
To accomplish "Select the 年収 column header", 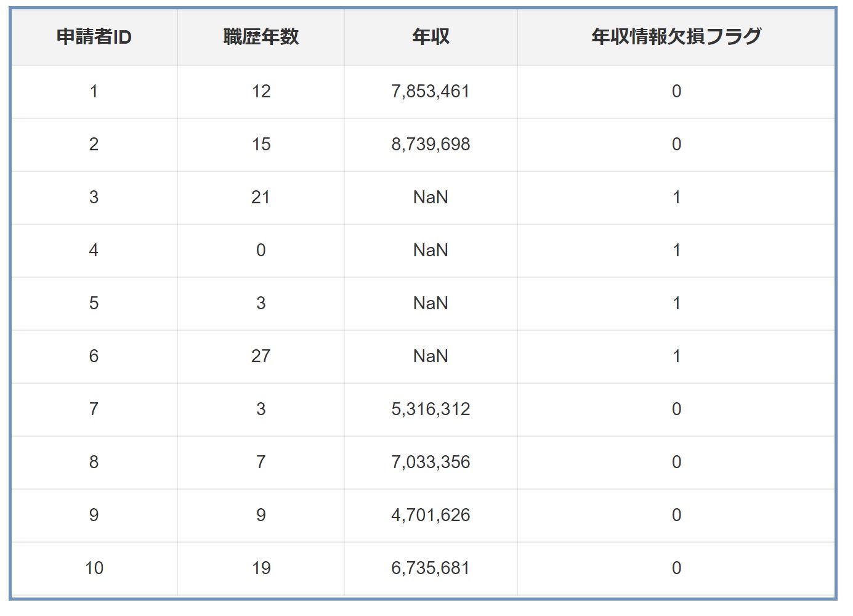I will [x=431, y=38].
